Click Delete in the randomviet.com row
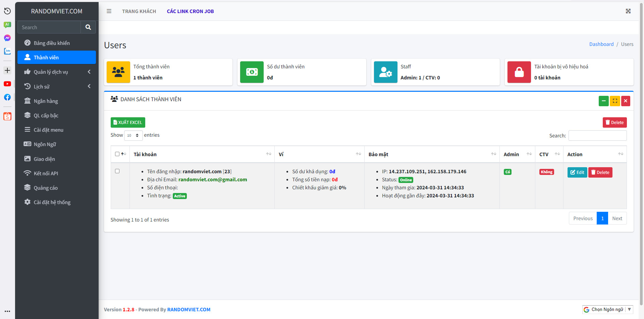The height and width of the screenshot is (319, 644). click(600, 172)
